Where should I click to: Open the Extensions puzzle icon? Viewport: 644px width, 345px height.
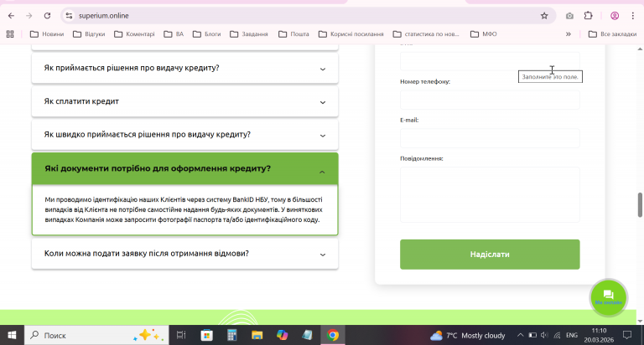pos(588,16)
